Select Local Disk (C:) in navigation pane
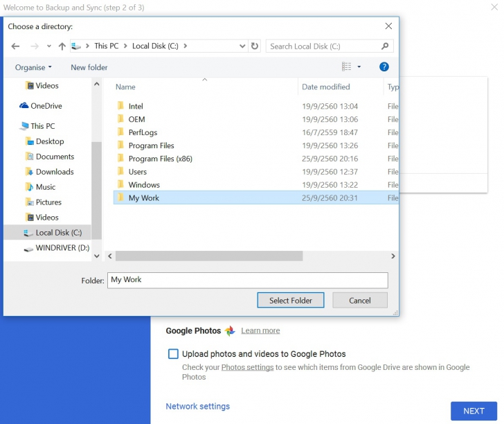Image resolution: width=504 pixels, height=424 pixels. click(48, 233)
